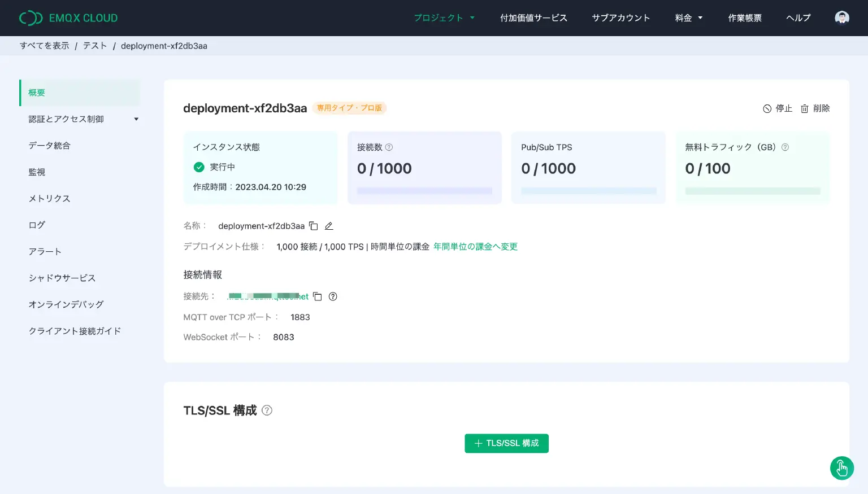Click the question icon next to TLS/SSL 構成
868x494 pixels.
click(267, 410)
